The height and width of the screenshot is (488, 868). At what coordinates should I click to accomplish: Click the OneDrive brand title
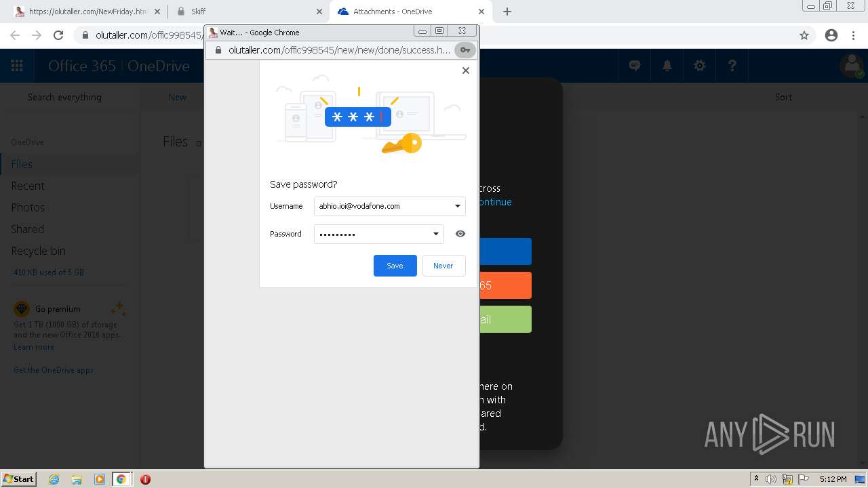pyautogui.click(x=159, y=66)
